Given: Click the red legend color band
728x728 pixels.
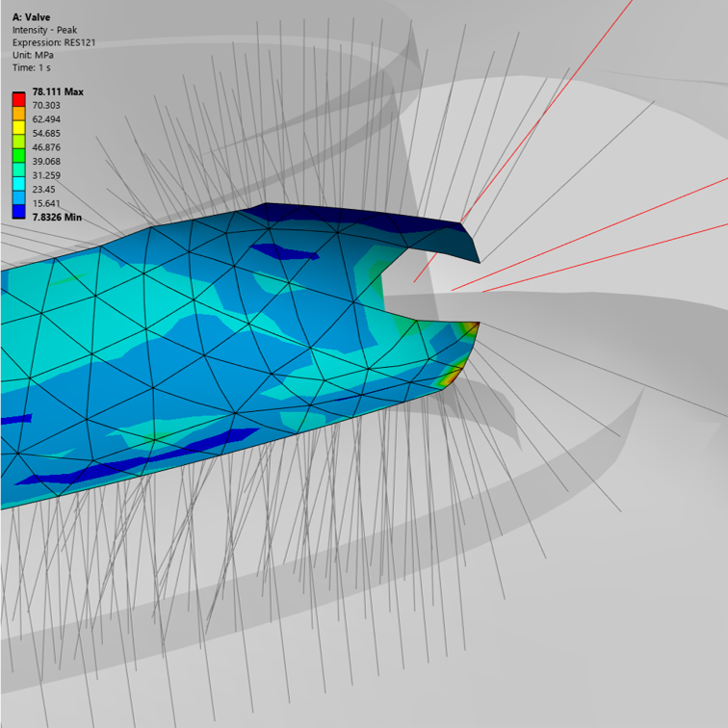Looking at the screenshot, I should point(18,99).
